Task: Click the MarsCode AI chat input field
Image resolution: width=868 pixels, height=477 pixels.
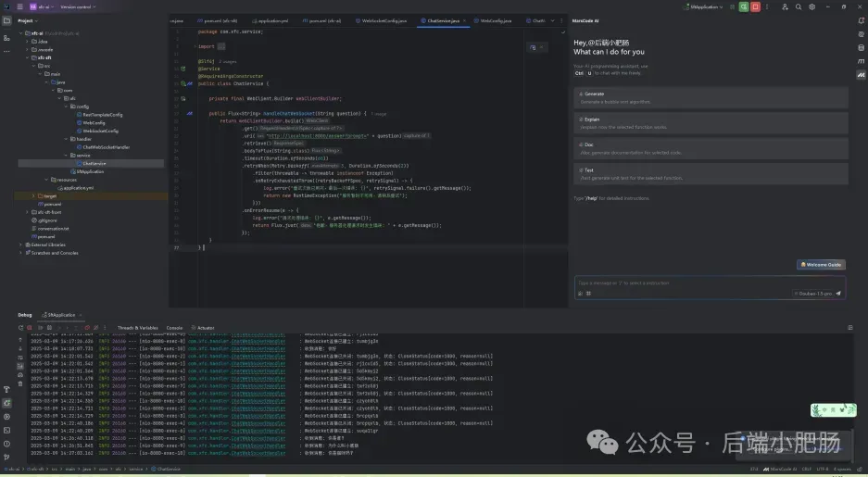Action: (x=710, y=288)
